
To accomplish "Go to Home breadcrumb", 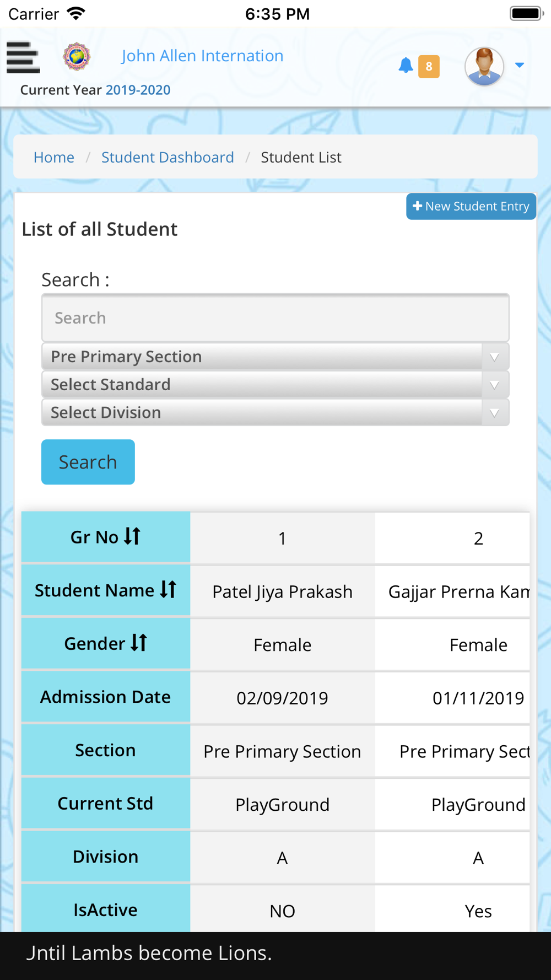I will pyautogui.click(x=54, y=157).
